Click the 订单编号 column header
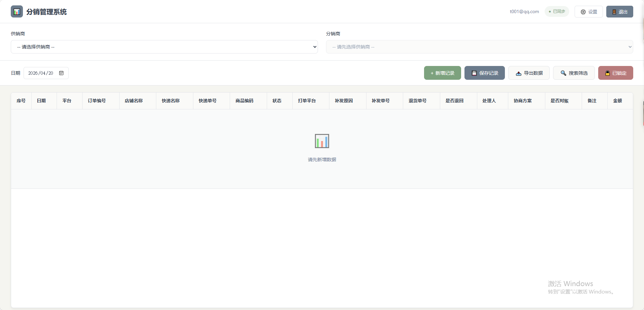Viewport: 644px width, 310px height. 97,101
